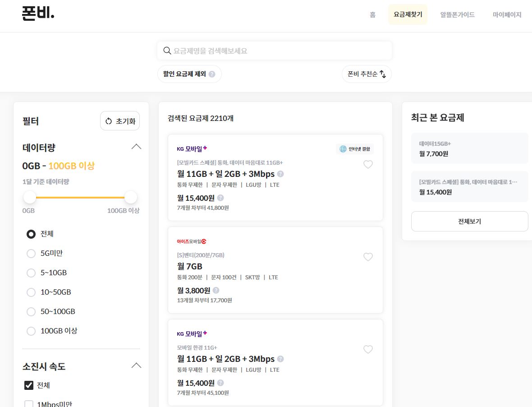
Task: Collapse the 소진시 속도 filter section
Action: [136, 365]
